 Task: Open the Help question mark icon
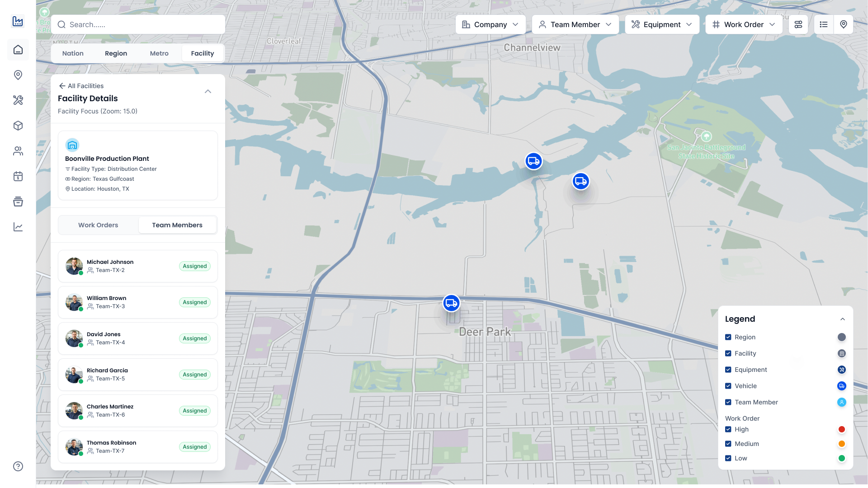coord(18,466)
